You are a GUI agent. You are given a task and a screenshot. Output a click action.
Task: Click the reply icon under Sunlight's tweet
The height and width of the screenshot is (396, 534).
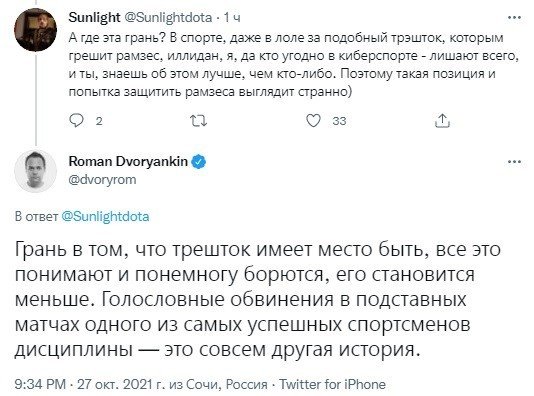76,120
